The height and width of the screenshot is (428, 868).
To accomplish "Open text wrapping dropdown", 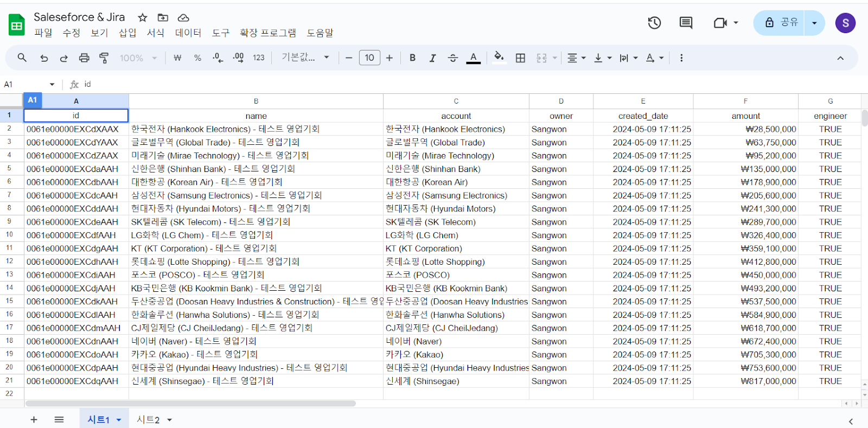I will 629,58.
